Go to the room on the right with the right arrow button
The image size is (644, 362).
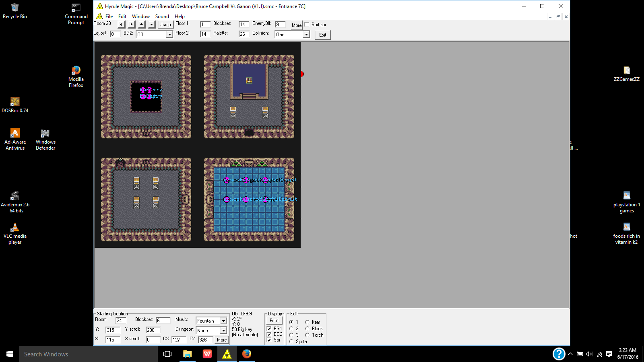(x=131, y=25)
